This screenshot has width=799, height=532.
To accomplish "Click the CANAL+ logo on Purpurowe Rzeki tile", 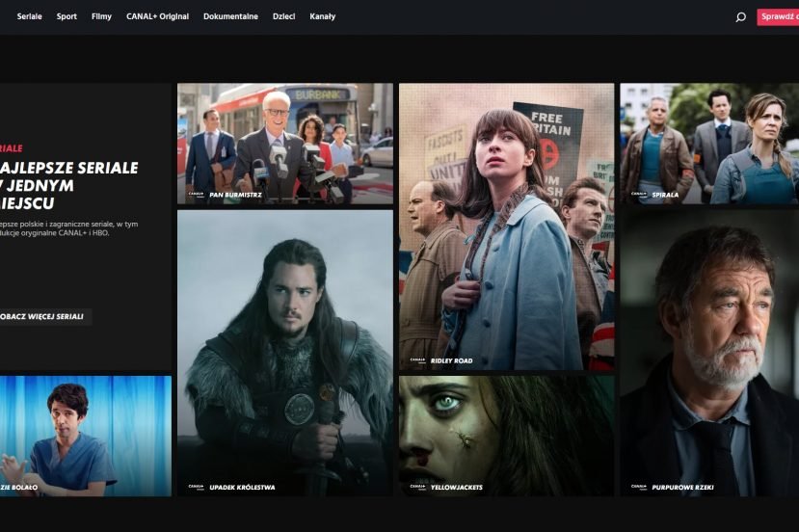I will point(638,487).
